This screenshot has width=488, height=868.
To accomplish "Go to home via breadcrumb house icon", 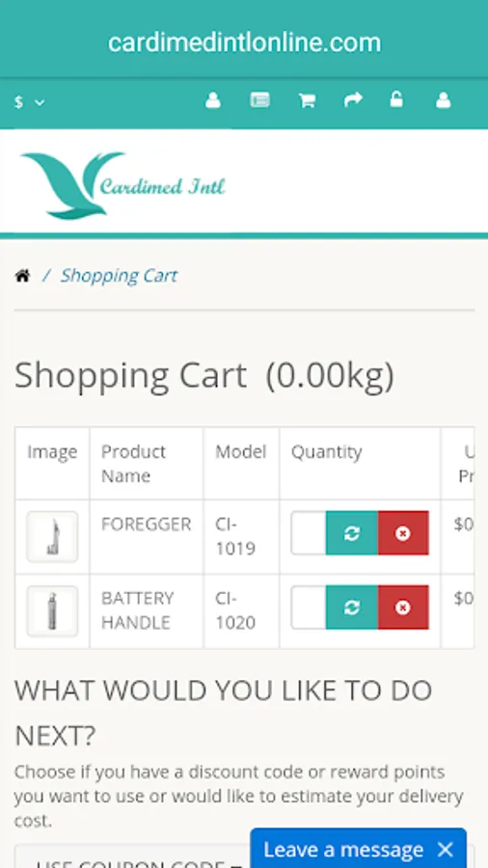I will coord(23,275).
